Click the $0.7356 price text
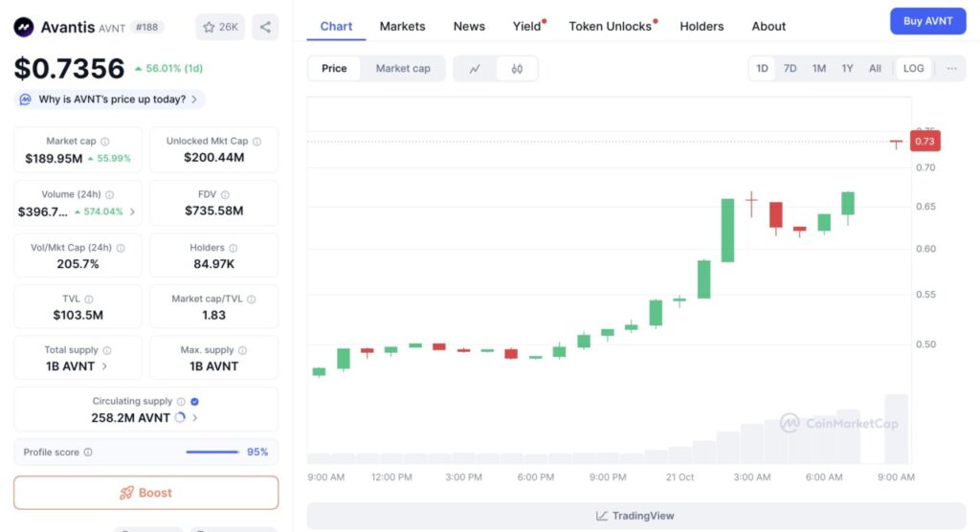This screenshot has height=532, width=980. (x=69, y=69)
